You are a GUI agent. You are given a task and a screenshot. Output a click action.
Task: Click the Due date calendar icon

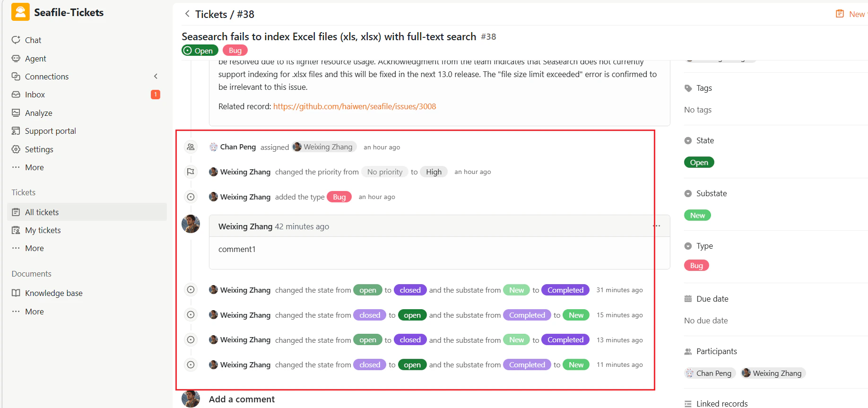[x=688, y=299]
